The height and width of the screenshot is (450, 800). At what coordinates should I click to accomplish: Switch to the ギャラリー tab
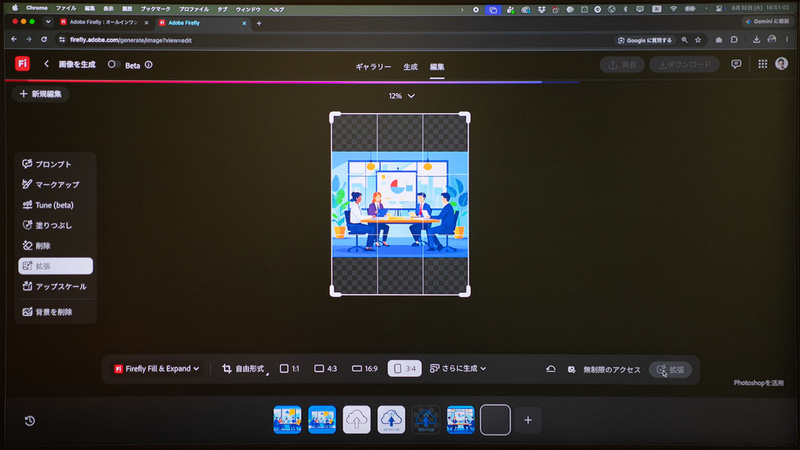pos(373,67)
